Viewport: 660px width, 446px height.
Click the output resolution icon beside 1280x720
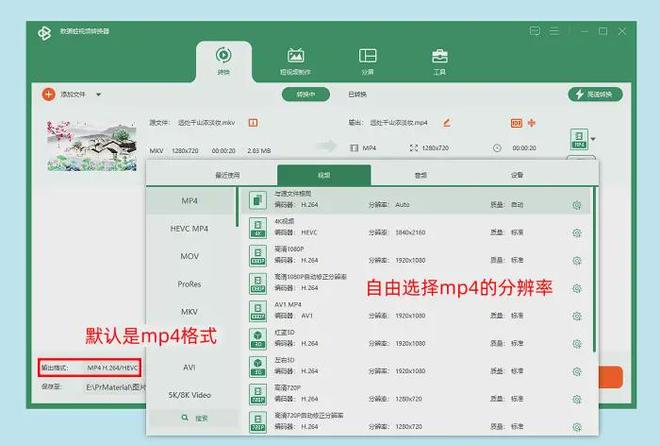414,148
